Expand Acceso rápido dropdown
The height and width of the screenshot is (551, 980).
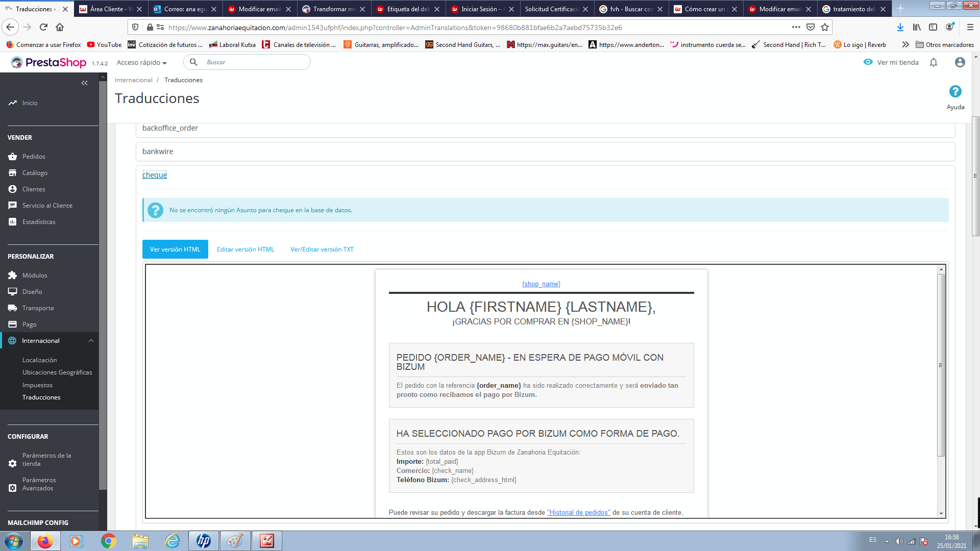(141, 62)
